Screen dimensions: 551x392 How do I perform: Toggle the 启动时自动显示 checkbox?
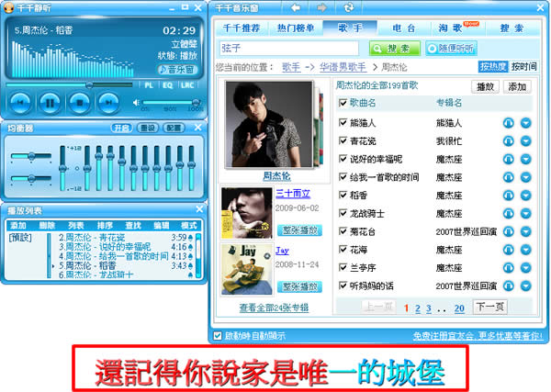tap(218, 335)
